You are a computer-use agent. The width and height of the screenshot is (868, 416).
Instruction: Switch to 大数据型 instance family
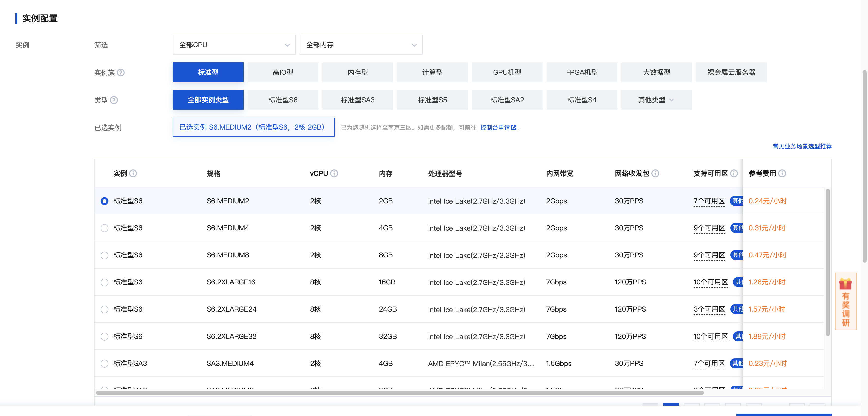pyautogui.click(x=656, y=72)
